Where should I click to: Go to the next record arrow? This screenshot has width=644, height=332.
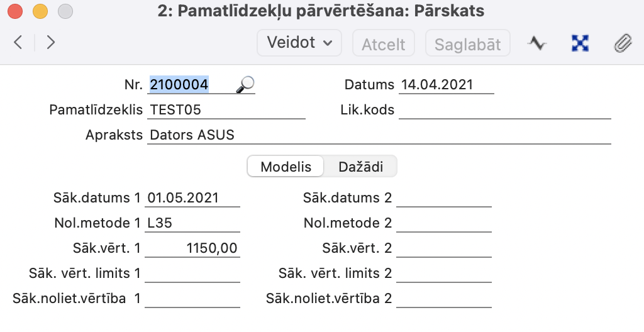coord(51,43)
